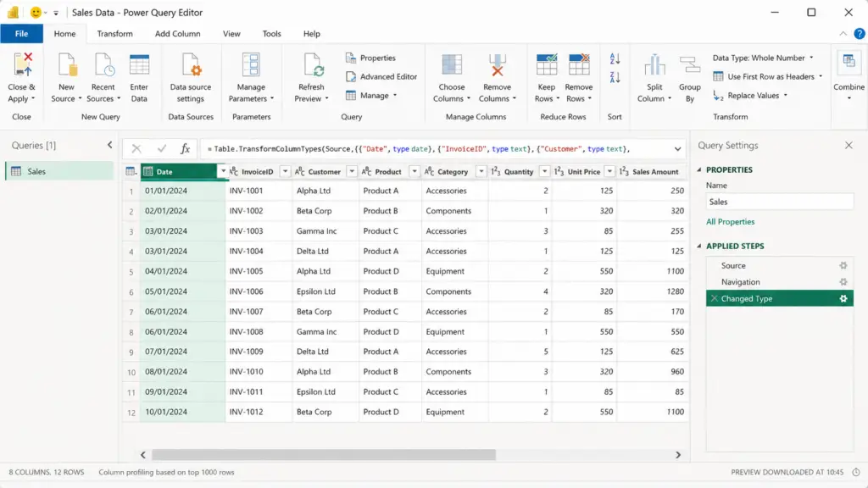Open query Properties in the ribbon
The width and height of the screenshot is (868, 488).
(x=370, y=58)
